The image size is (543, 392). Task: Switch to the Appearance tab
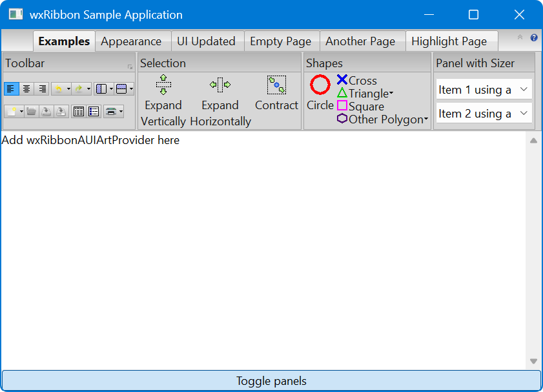tap(131, 41)
